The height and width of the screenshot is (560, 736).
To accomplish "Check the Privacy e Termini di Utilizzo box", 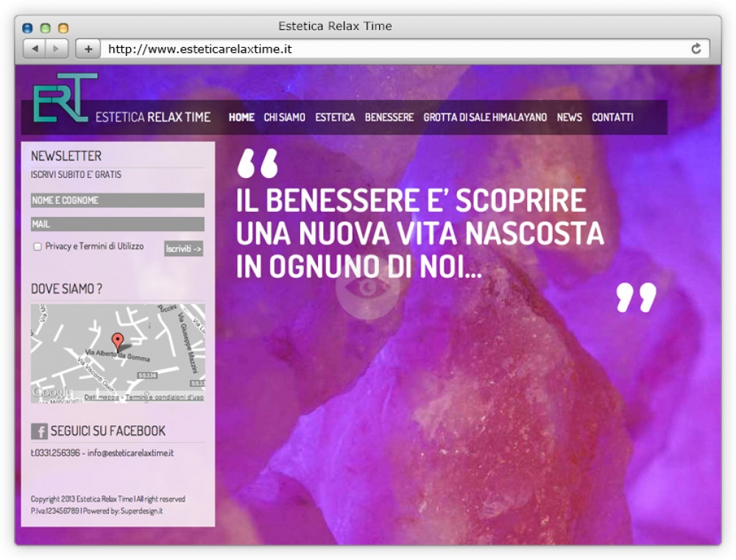I will pyautogui.click(x=38, y=247).
